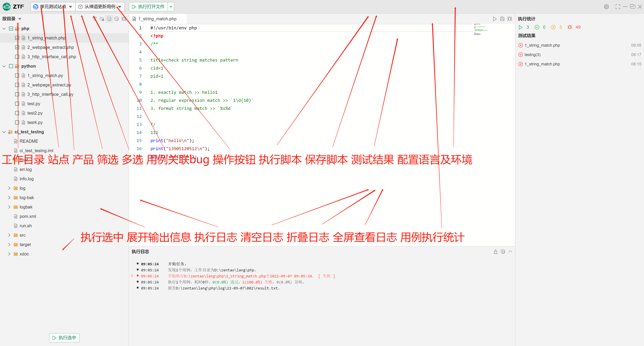The width and height of the screenshot is (644, 346).
Task: Click the collapse-all icon in directory toolbar
Action: pyautogui.click(x=117, y=19)
